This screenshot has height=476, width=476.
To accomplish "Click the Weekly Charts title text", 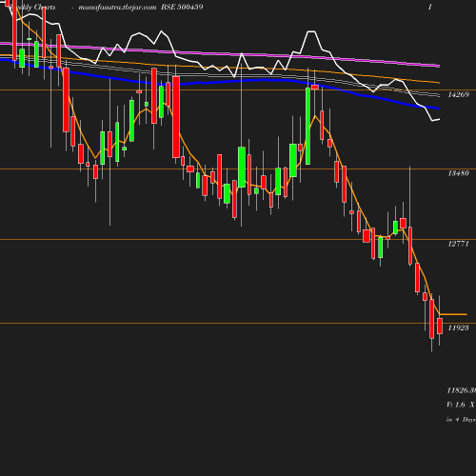I will click(31, 8).
